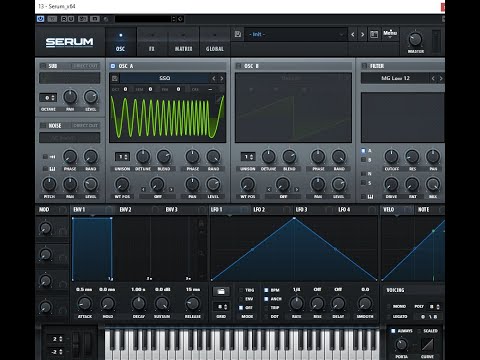
Task: Click NOISE DIRECT OUT button
Action: click(85, 126)
